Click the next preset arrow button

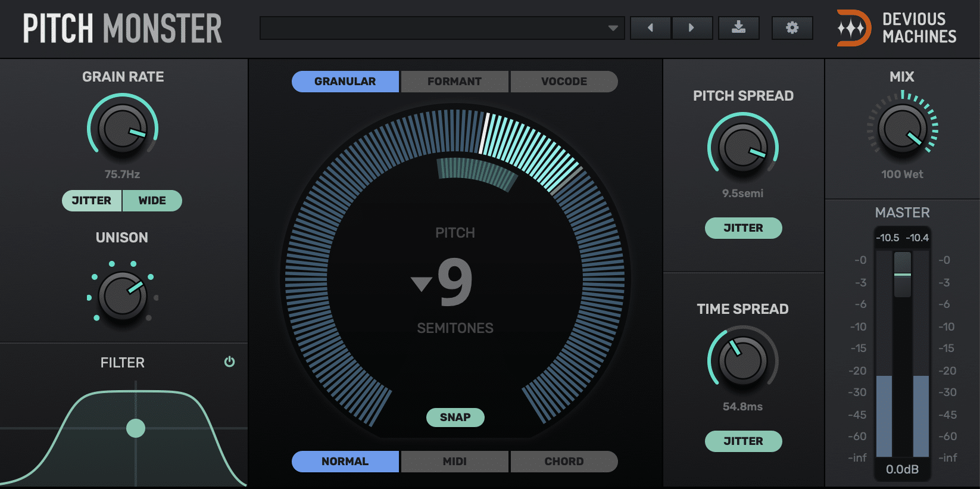pyautogui.click(x=691, y=28)
